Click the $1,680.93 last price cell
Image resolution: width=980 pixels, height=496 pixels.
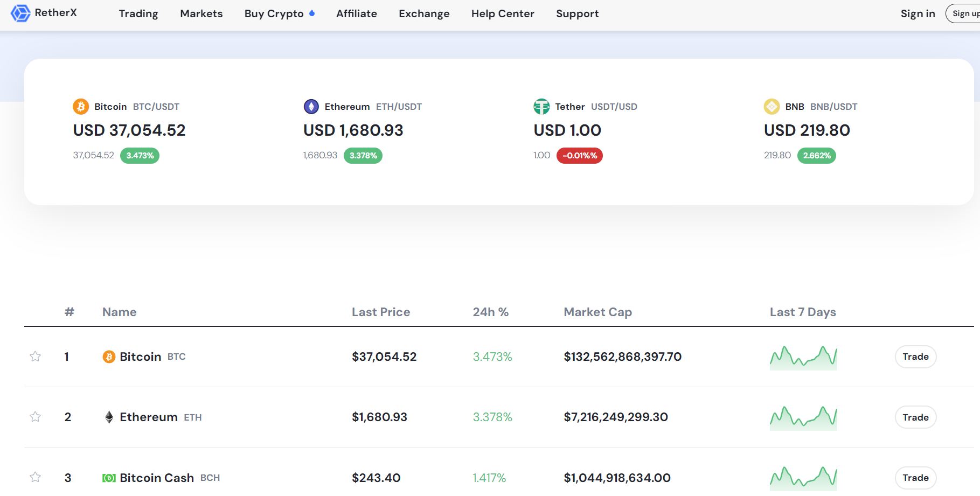click(379, 417)
